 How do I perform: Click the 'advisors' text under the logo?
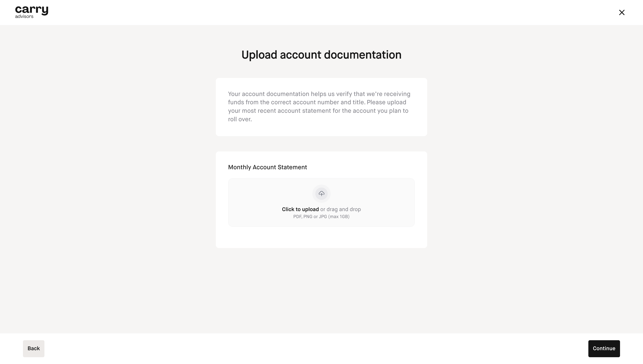click(x=24, y=17)
